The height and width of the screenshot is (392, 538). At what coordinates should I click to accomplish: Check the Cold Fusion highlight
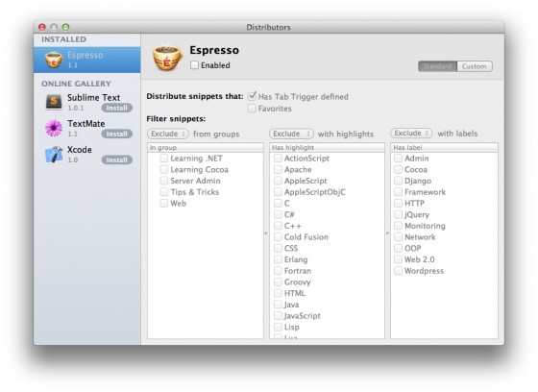pyautogui.click(x=278, y=237)
